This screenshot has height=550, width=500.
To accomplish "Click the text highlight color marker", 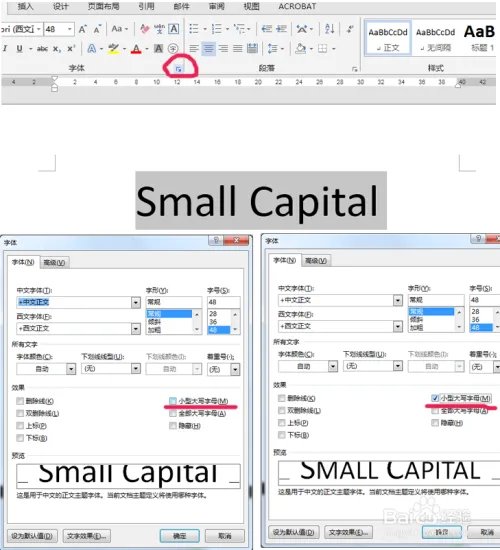I will coord(113,48).
